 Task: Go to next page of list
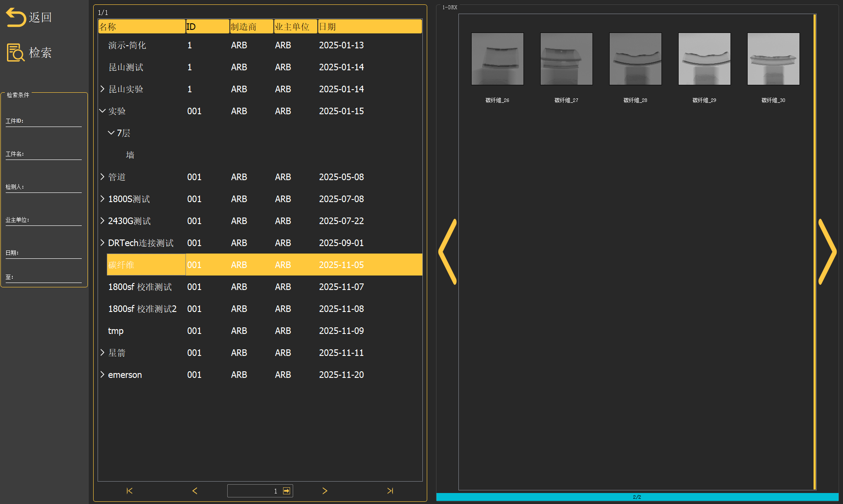tap(325, 491)
